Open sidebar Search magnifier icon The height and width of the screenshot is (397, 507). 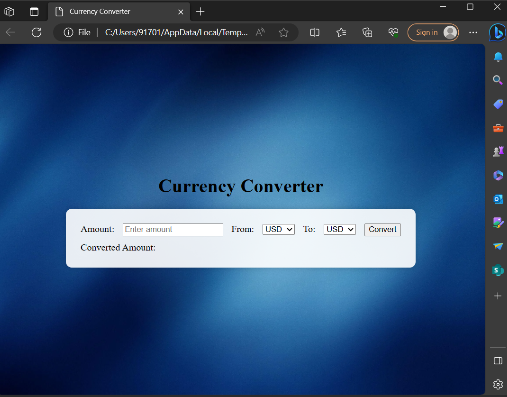tap(498, 80)
